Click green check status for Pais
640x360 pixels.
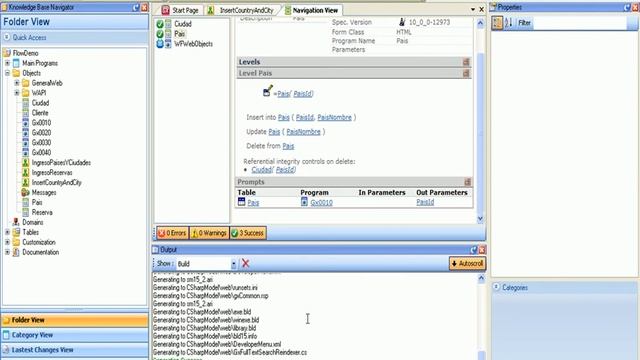click(160, 34)
